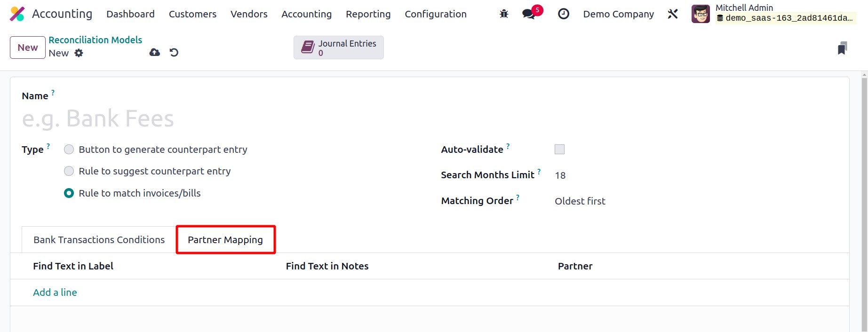Viewport: 868px width, 332px height.
Task: Click the bookmark icon at top right
Action: (x=842, y=48)
